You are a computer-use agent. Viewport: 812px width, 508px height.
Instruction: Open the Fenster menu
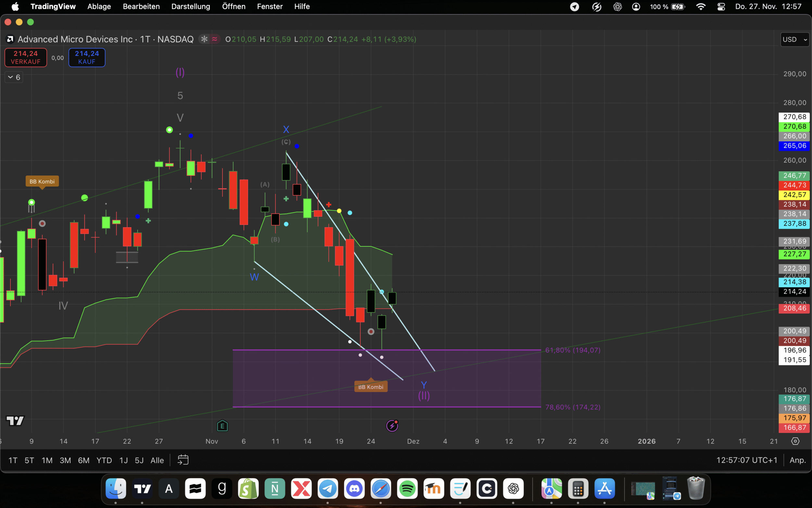coord(270,7)
